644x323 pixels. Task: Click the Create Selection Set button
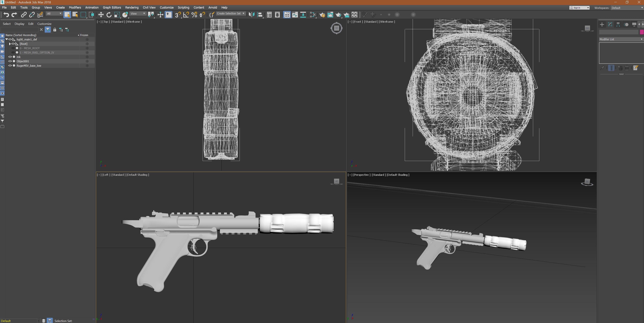230,13
